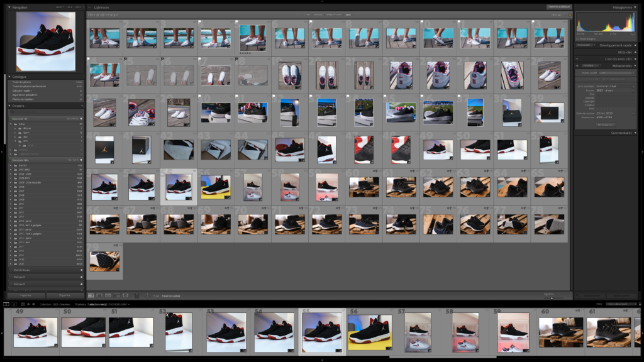This screenshot has height=362, width=644.
Task: Open Heure de capture sort order
Action: pos(171,296)
